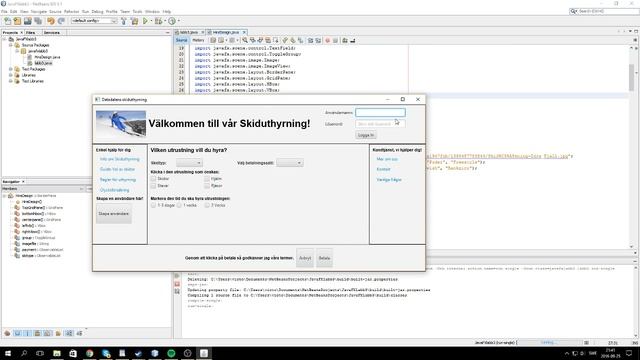The height and width of the screenshot is (360, 640).
Task: Click the Undo arrow in NetBeans toolbar
Action: coord(51,21)
